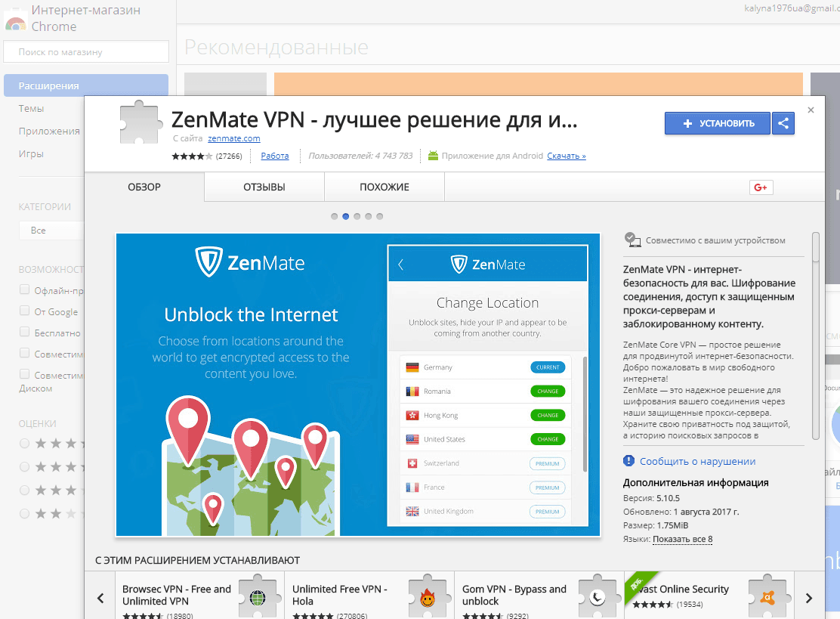This screenshot has height=619, width=840.
Task: Show previous related extensions with left arrow
Action: 100,598
